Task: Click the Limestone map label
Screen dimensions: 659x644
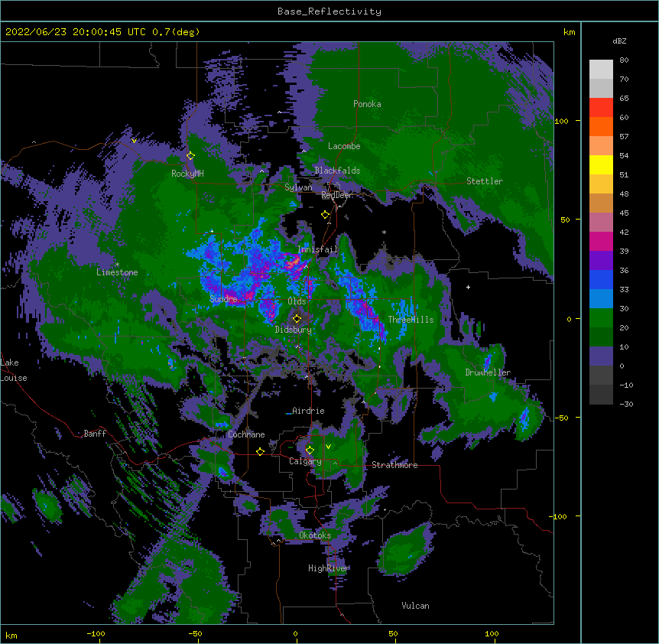Action: click(117, 272)
